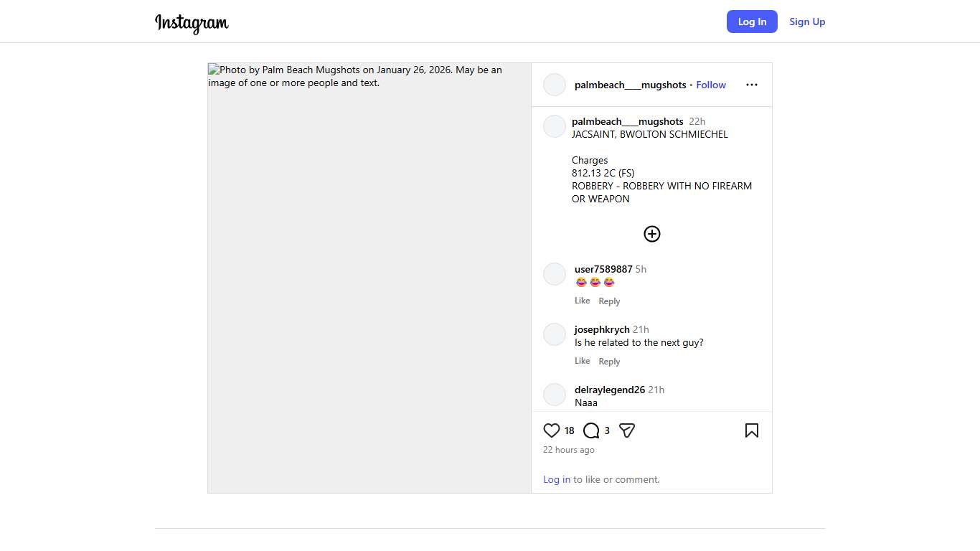
Task: Click the Sign Up link
Action: point(807,22)
